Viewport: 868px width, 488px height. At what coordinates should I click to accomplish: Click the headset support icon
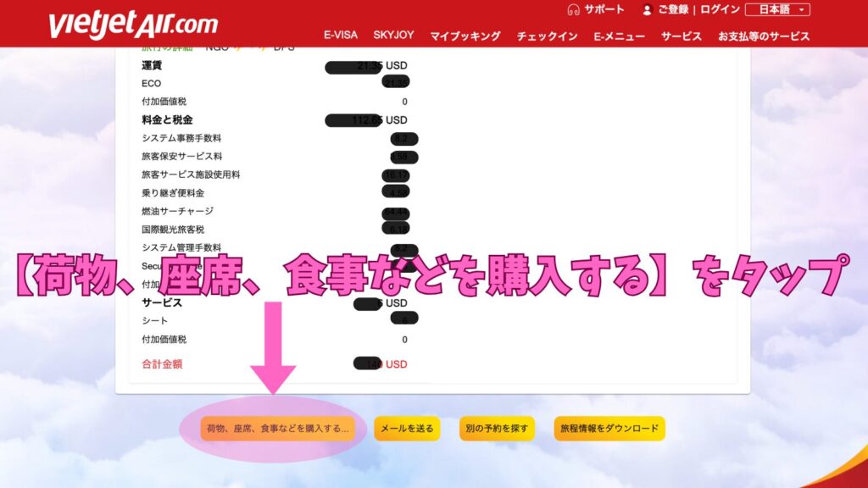pos(573,9)
